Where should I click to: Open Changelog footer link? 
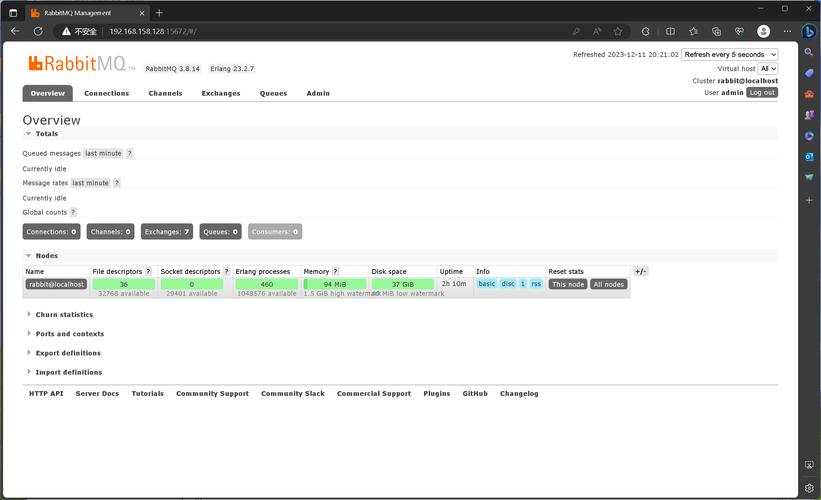point(519,394)
